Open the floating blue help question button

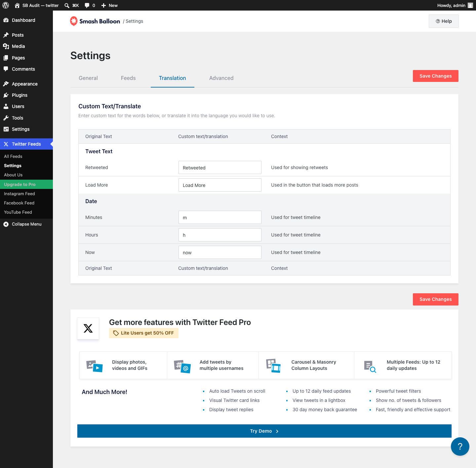pos(460,447)
